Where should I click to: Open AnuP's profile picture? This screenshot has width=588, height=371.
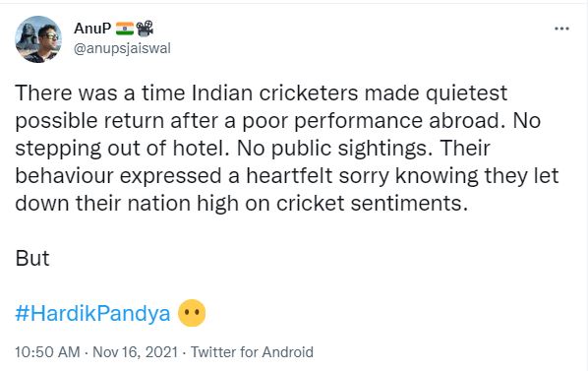pyautogui.click(x=38, y=39)
